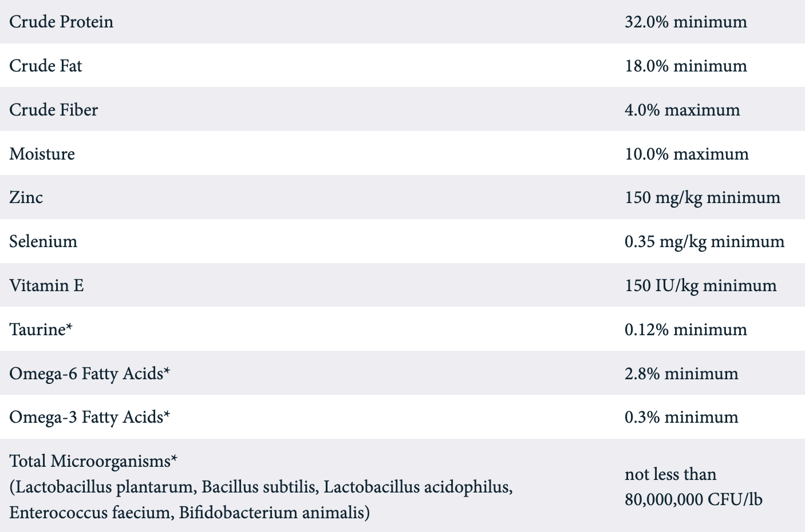Click the Total Microorganisms* label
805x532 pixels.
(x=94, y=461)
